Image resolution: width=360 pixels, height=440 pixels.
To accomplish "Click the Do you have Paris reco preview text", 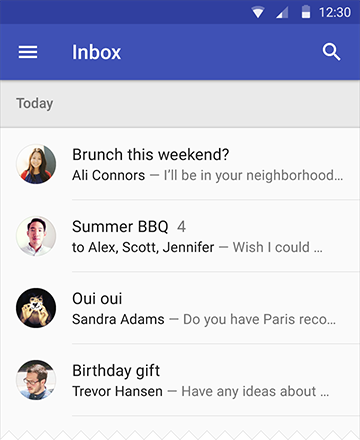I will [x=260, y=319].
